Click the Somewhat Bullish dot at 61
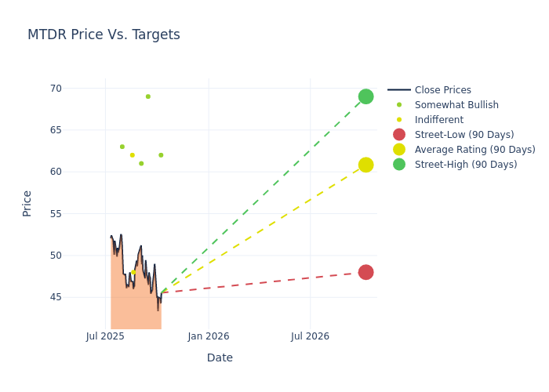The width and height of the screenshot is (549, 392). point(141,163)
